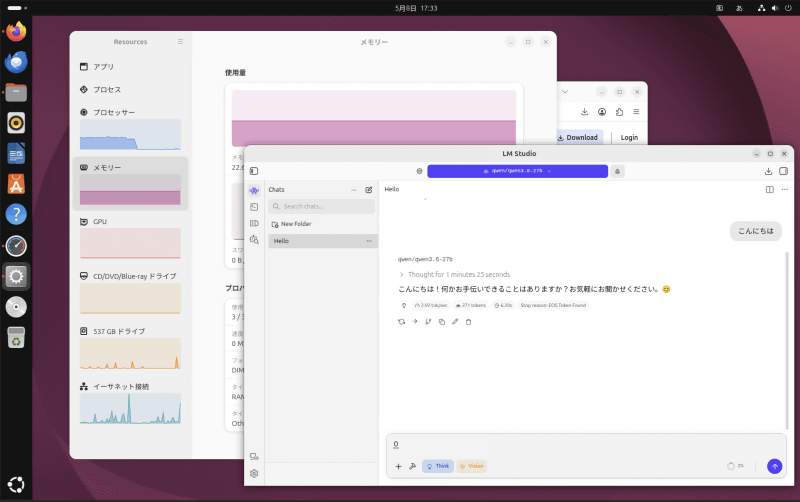Open the Chats panel options ellipsis

(x=354, y=190)
